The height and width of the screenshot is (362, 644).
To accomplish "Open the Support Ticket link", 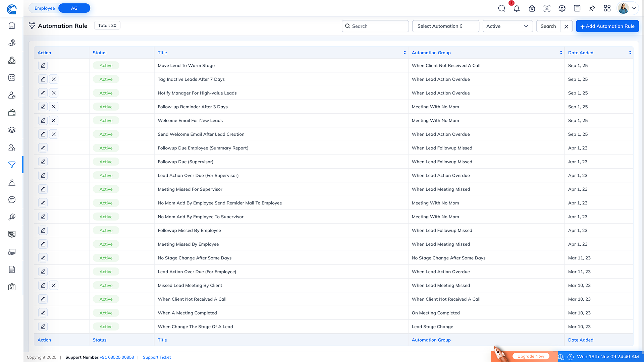I will (157, 357).
